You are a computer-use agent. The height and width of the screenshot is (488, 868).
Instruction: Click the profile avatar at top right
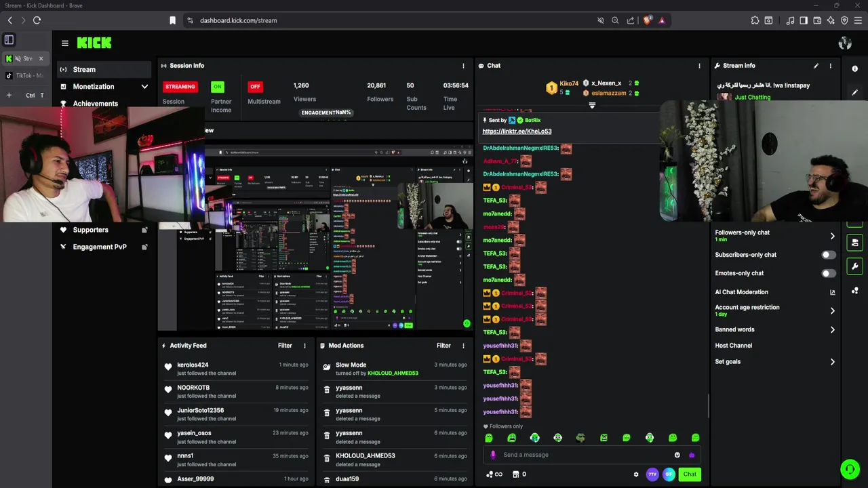coord(845,43)
